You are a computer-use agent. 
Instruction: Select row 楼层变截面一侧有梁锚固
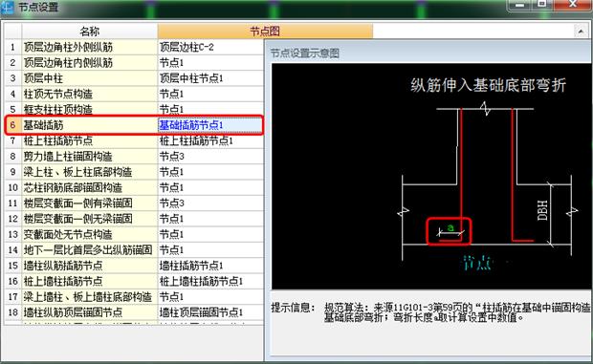click(90, 203)
